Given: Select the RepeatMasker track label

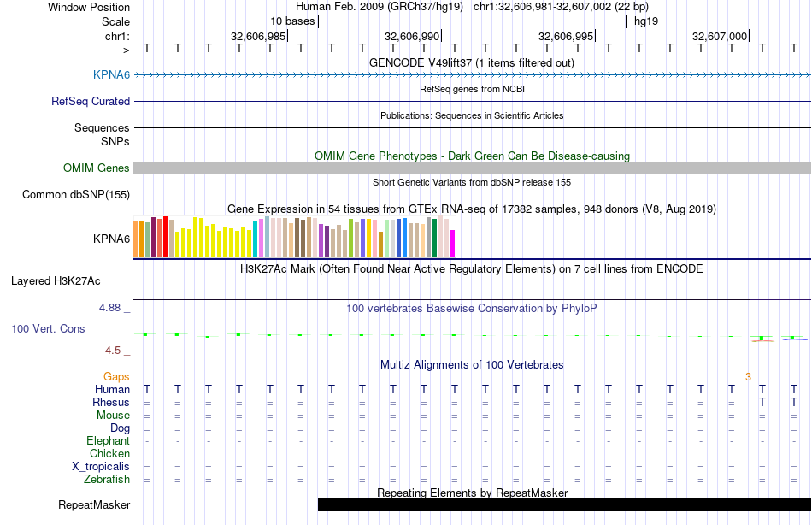Looking at the screenshot, I should point(94,504).
